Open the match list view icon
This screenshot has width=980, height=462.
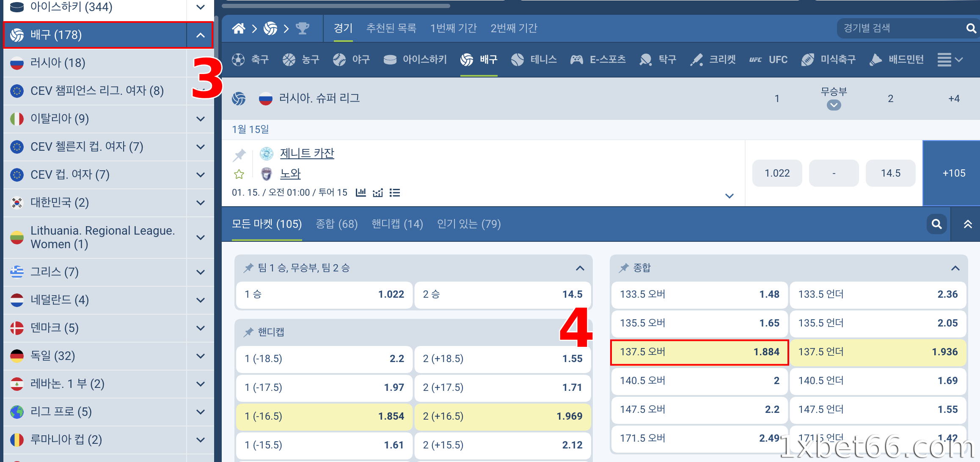coord(394,193)
